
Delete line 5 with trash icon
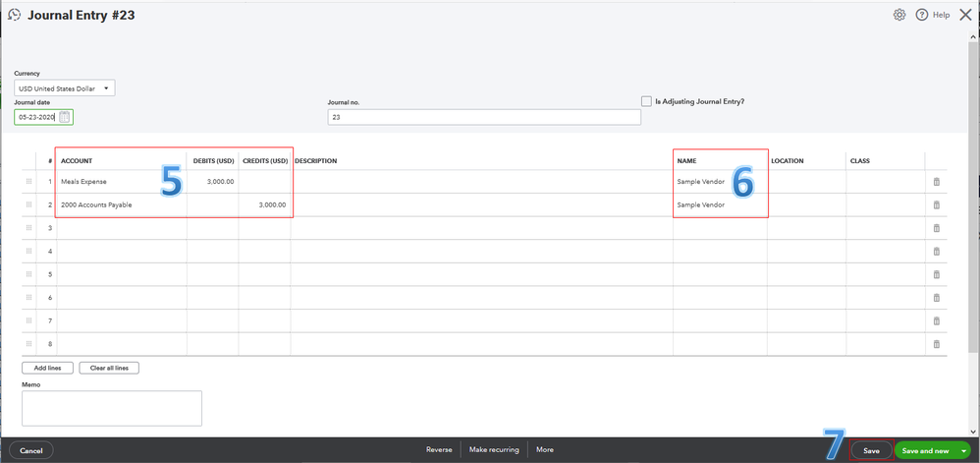[936, 274]
